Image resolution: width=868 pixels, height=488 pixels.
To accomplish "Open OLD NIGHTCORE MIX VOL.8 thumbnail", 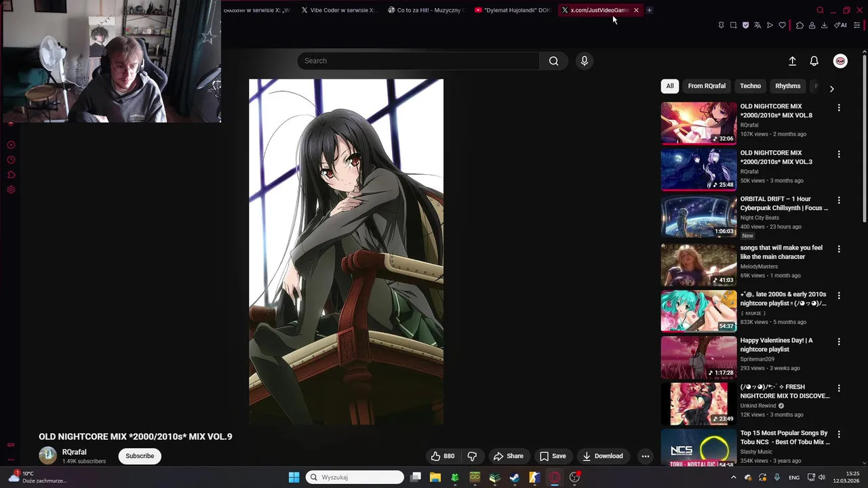I will tap(698, 123).
